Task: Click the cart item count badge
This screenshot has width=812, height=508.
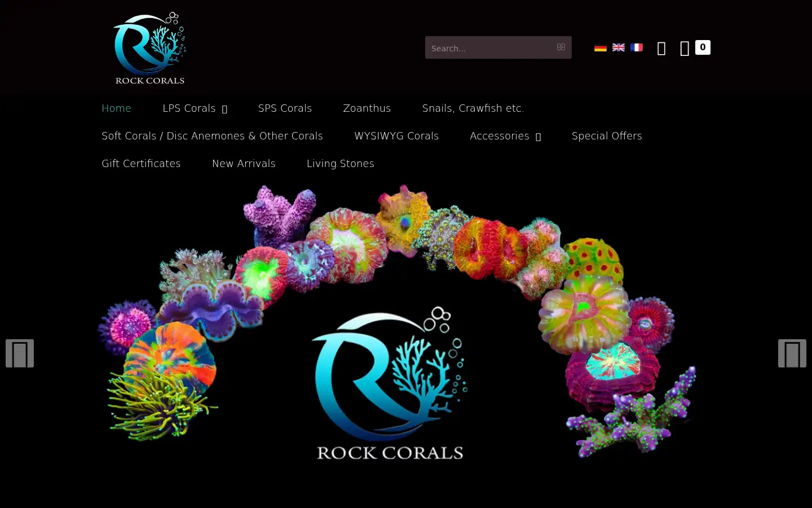Action: (x=703, y=47)
